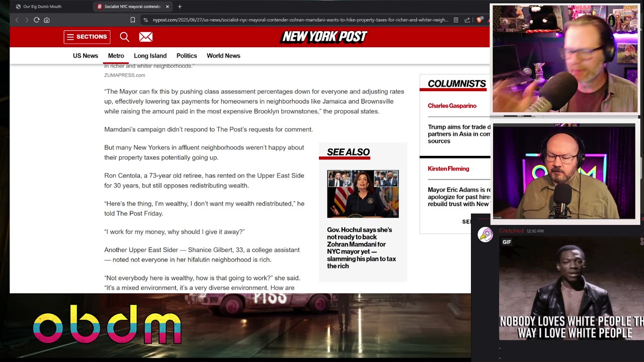The height and width of the screenshot is (362, 644).
Task: Go back in browser history
Action: tap(17, 20)
